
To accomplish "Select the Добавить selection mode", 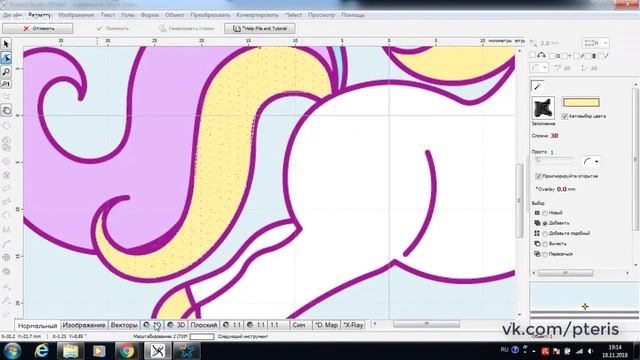I will click(545, 223).
